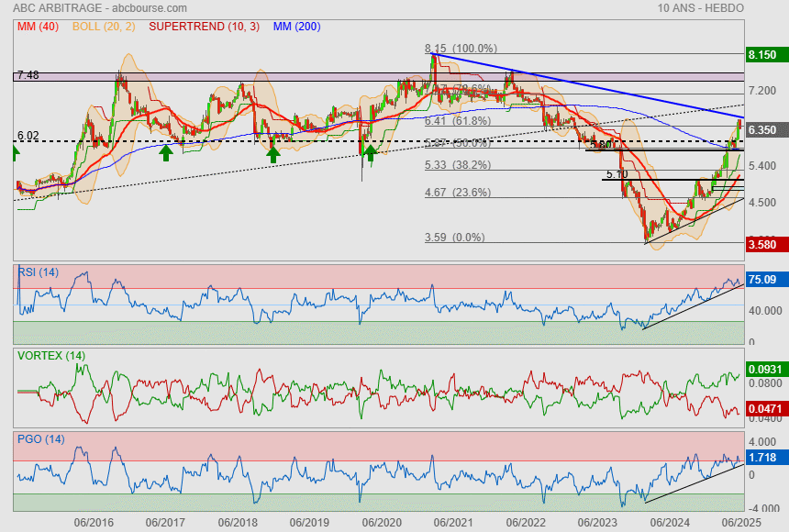The width and height of the screenshot is (789, 532).
Task: Click the green up arrow at far left edge
Action: [x=16, y=152]
